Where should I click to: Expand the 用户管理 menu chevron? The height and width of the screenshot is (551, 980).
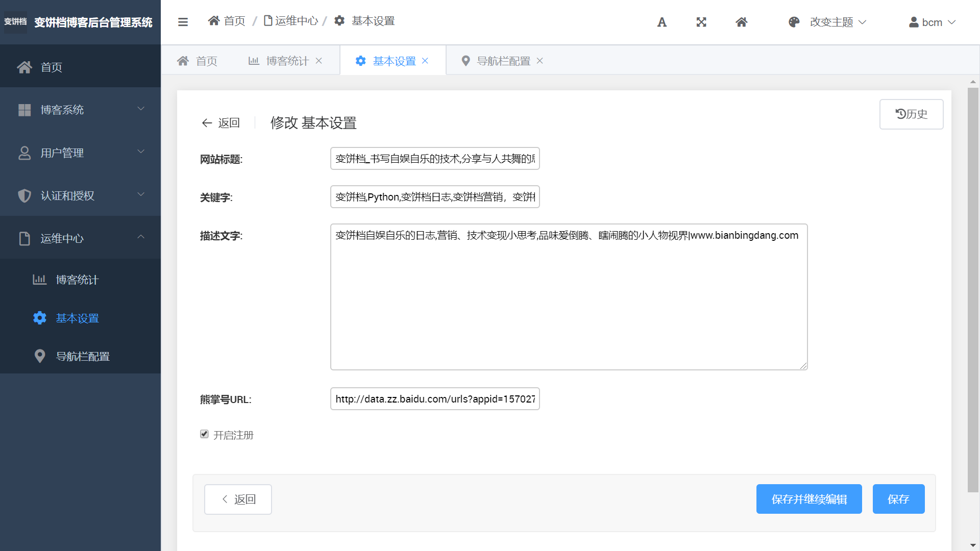pyautogui.click(x=141, y=152)
